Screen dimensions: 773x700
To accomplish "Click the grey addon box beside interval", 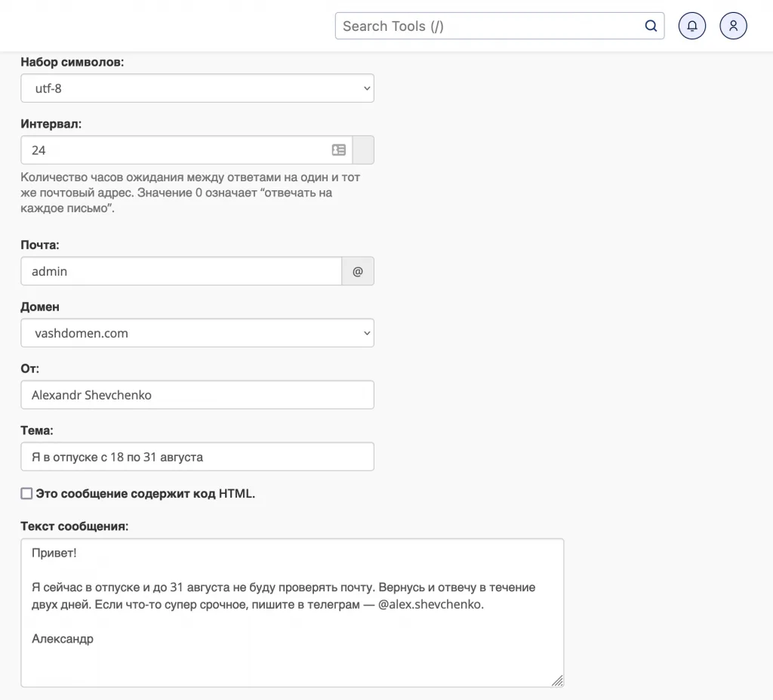I will tap(363, 150).
